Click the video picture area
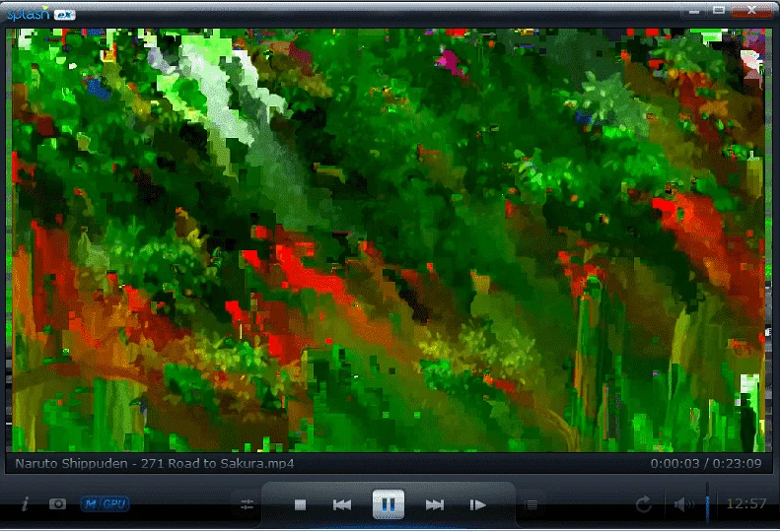Viewport: 780px width, 532px height. click(x=389, y=240)
